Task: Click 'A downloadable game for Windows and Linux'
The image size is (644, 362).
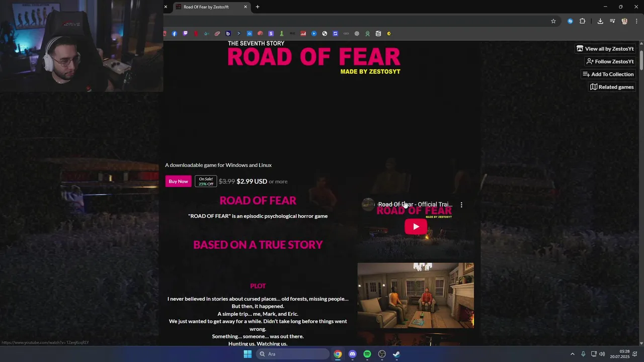Action: pos(218,165)
